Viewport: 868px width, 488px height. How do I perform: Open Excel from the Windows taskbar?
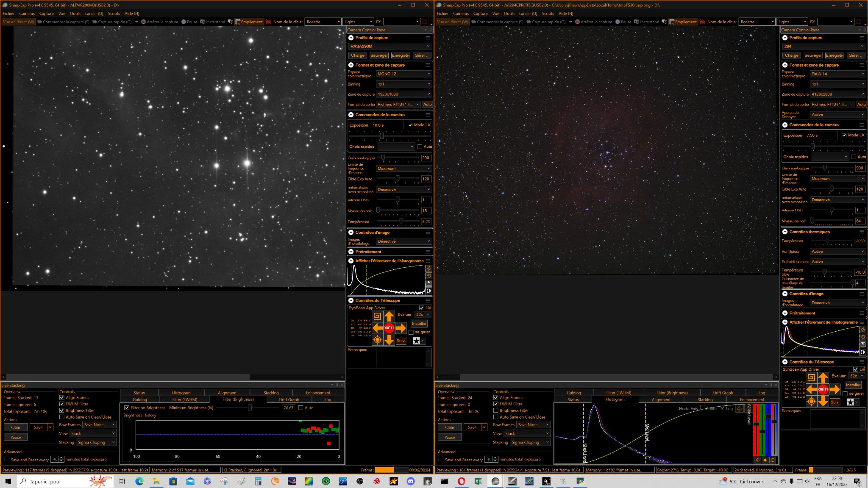click(479, 481)
